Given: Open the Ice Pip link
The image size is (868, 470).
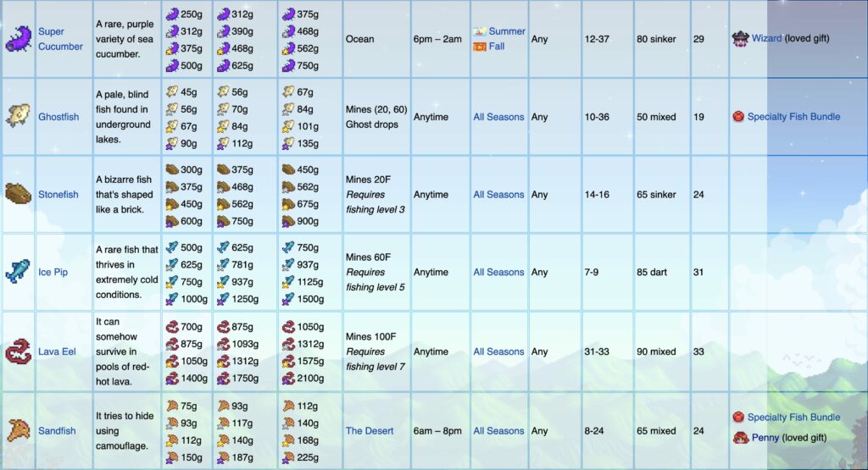Looking at the screenshot, I should tap(53, 272).
